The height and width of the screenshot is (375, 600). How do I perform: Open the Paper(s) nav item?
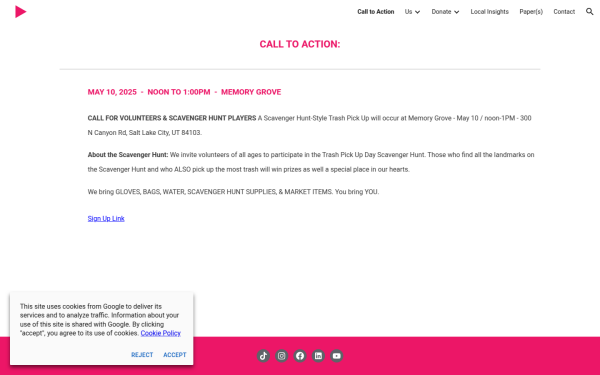(531, 12)
